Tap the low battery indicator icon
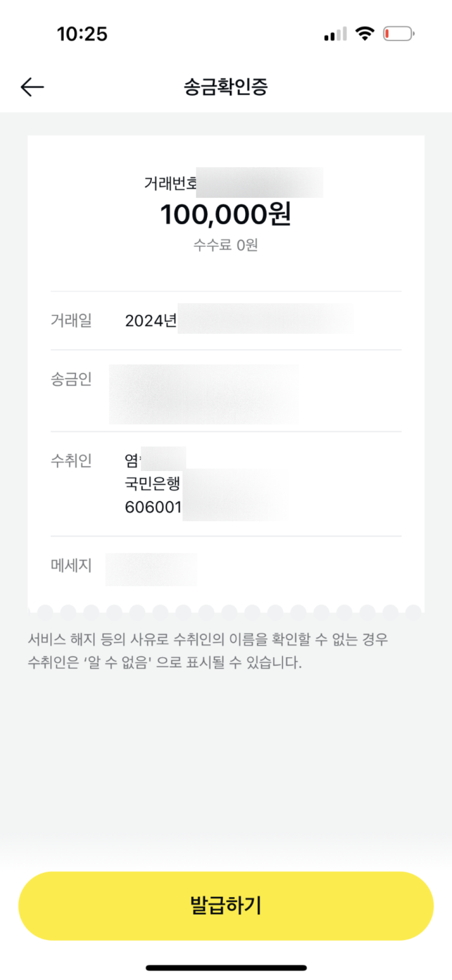Screen dimensions: 452x980 (399, 34)
